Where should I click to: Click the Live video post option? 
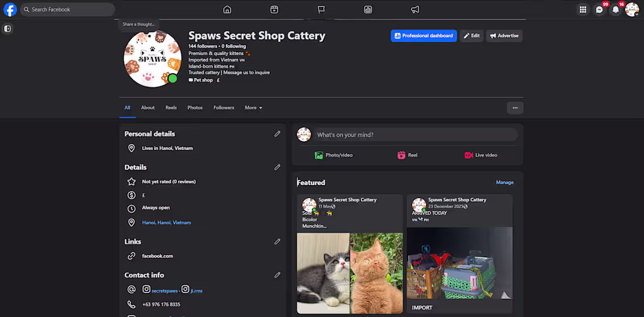tap(481, 155)
